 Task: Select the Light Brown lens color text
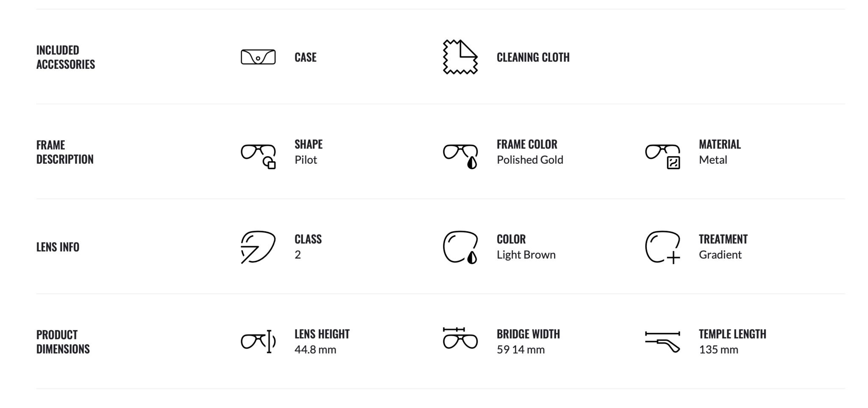(x=526, y=255)
